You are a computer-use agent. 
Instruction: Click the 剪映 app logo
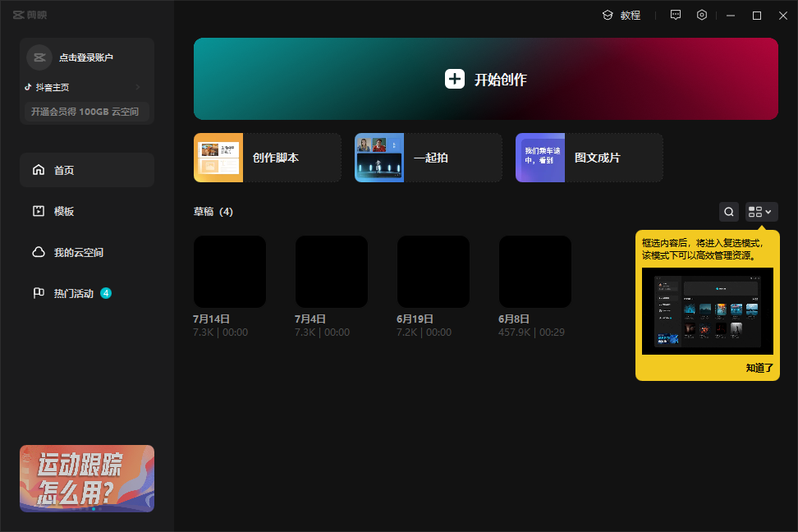(x=30, y=15)
